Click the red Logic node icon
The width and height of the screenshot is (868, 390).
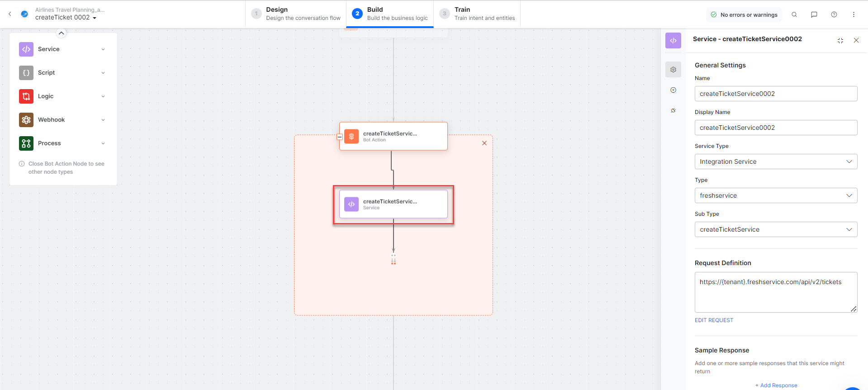point(26,96)
